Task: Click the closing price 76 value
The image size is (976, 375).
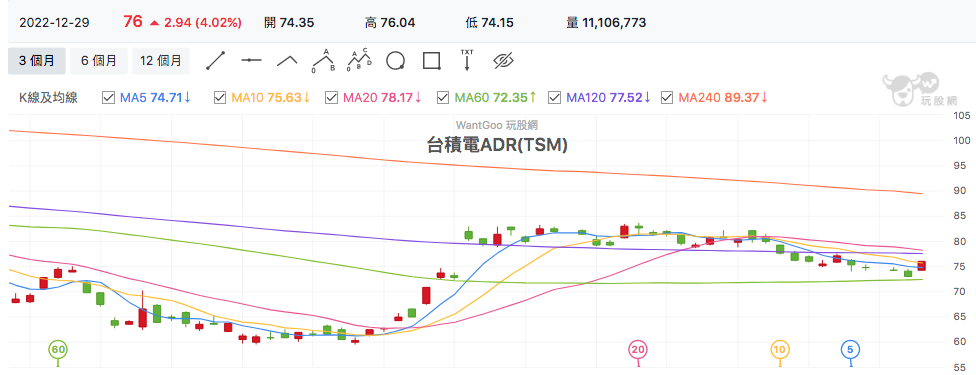Action: (133, 22)
